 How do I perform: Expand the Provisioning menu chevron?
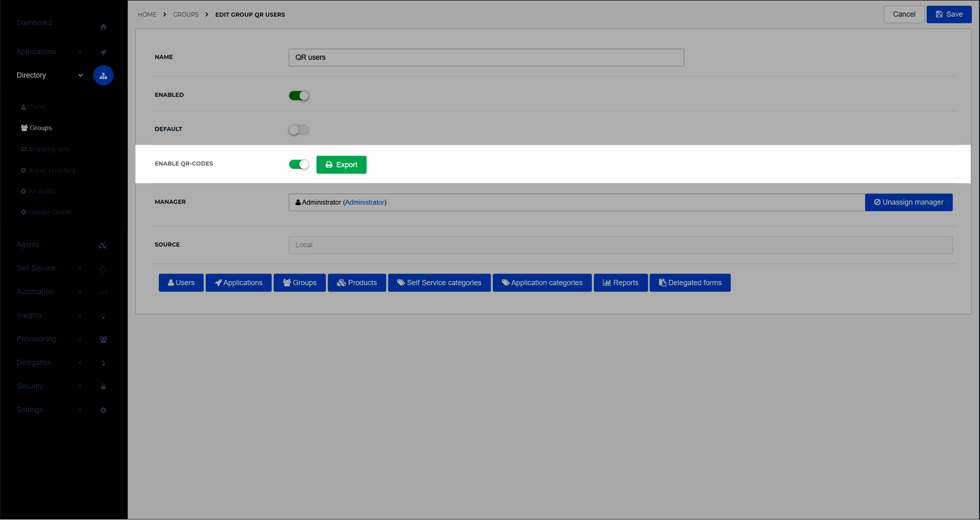[x=80, y=339]
